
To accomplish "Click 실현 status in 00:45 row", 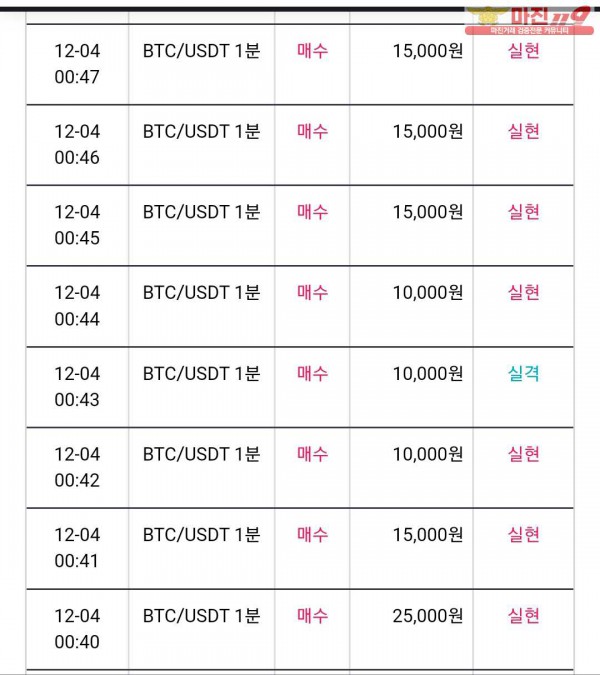I will 523,212.
